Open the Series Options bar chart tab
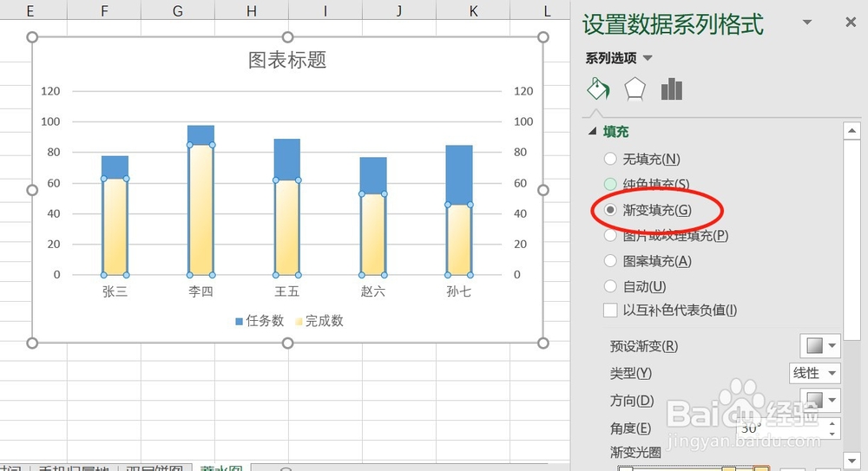Image resolution: width=868 pixels, height=471 pixels. point(672,89)
